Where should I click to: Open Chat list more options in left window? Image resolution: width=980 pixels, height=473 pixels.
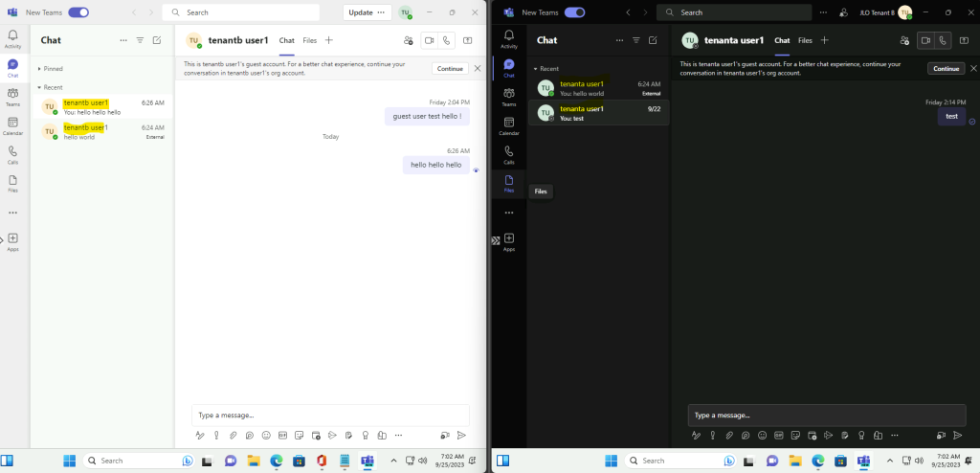123,40
